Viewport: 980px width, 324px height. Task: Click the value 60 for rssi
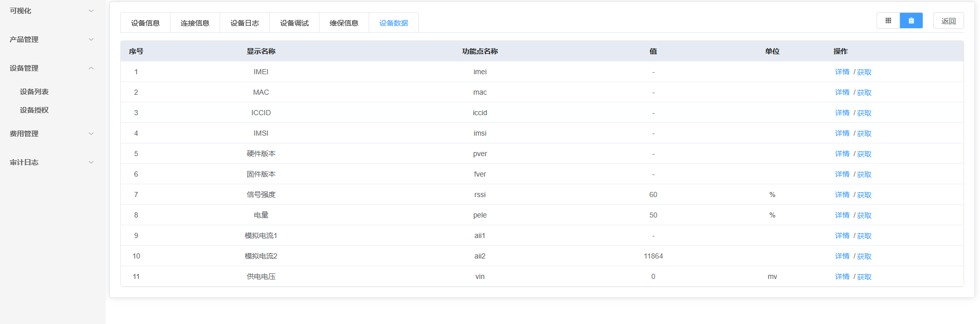coord(653,195)
